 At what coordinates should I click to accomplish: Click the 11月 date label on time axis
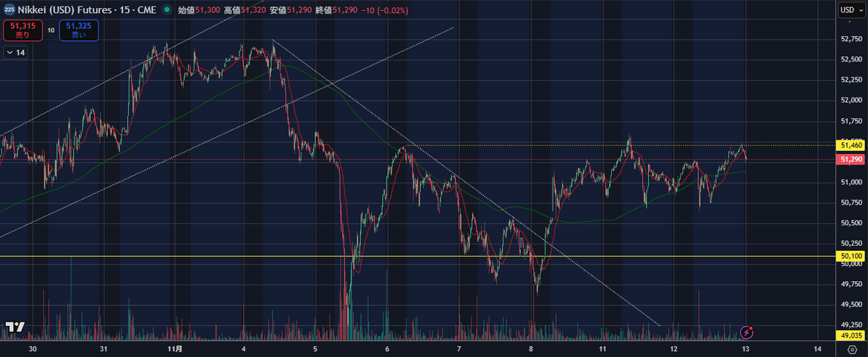coord(175,348)
